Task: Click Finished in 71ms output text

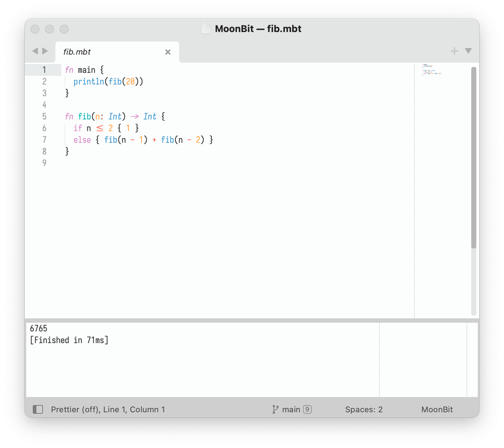Action: 70,340
